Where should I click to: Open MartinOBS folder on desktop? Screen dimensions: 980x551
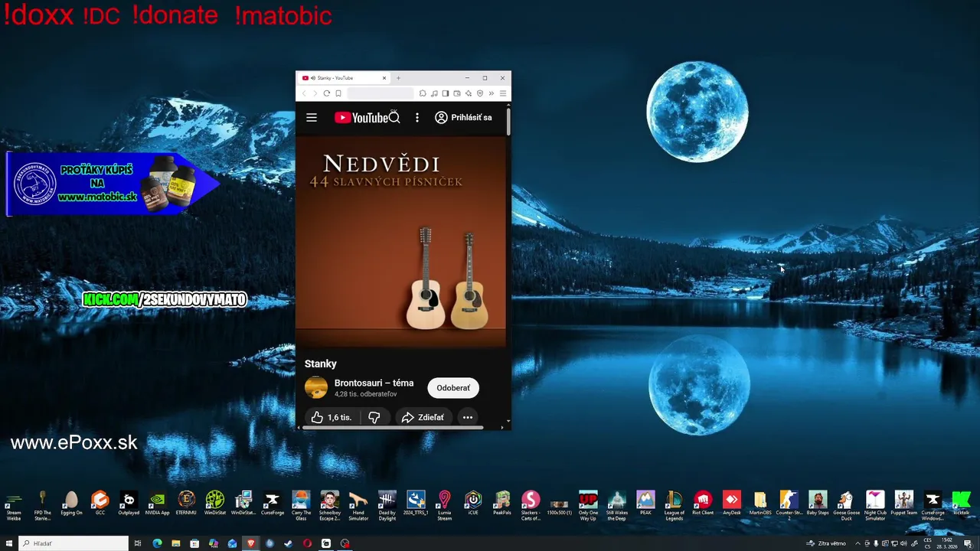click(x=760, y=505)
